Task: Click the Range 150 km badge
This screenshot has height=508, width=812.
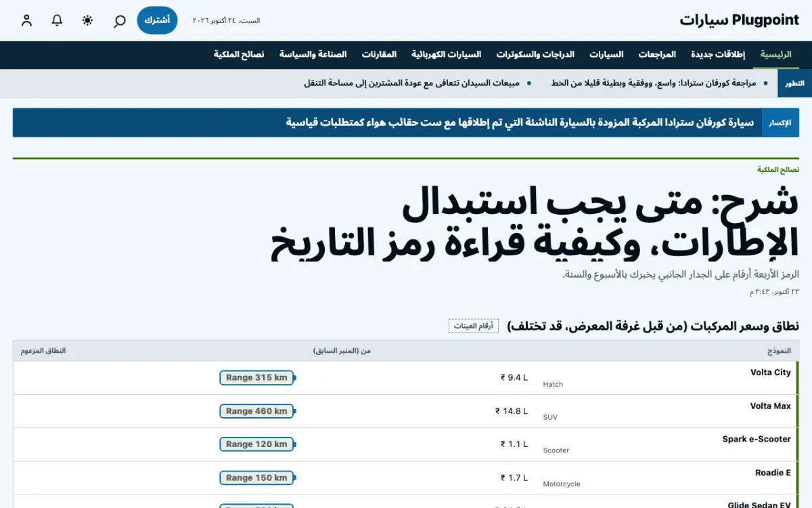Action: click(256, 478)
